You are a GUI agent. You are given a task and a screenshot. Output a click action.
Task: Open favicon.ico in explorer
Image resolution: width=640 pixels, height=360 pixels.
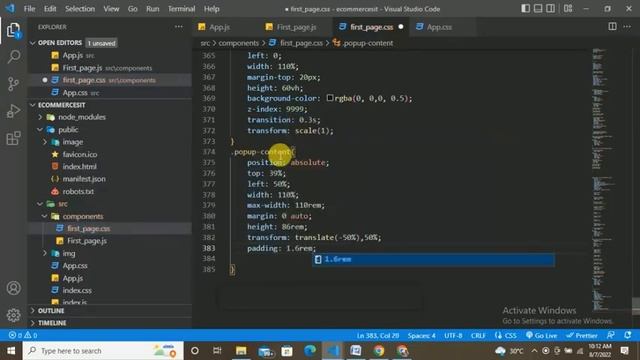click(80, 154)
